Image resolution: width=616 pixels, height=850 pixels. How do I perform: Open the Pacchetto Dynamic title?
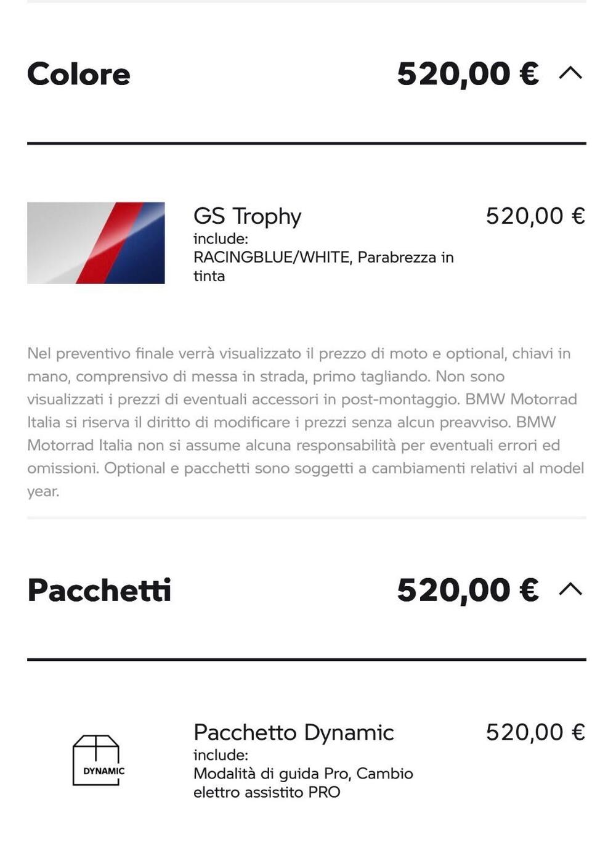pos(293,732)
